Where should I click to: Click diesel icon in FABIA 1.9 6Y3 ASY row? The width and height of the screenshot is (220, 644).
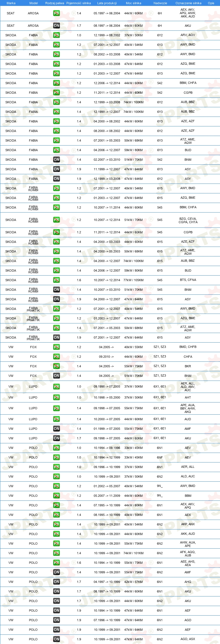click(57, 169)
